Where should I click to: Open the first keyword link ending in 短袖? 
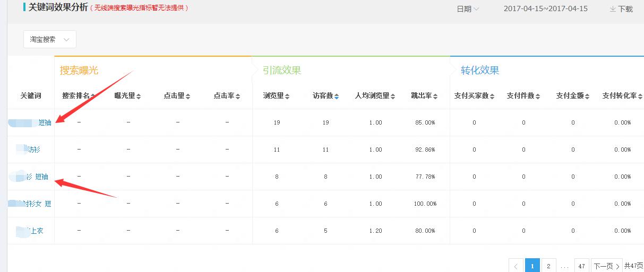(x=45, y=123)
